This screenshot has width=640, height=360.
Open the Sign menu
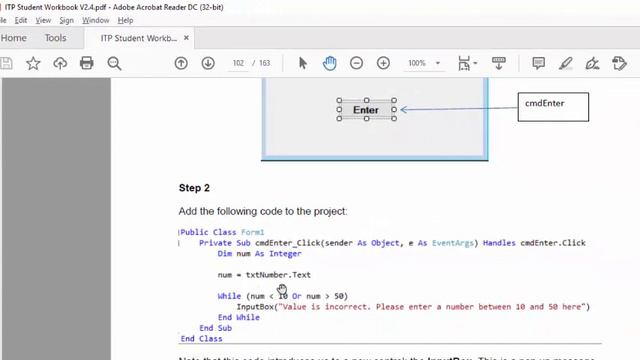click(x=67, y=20)
